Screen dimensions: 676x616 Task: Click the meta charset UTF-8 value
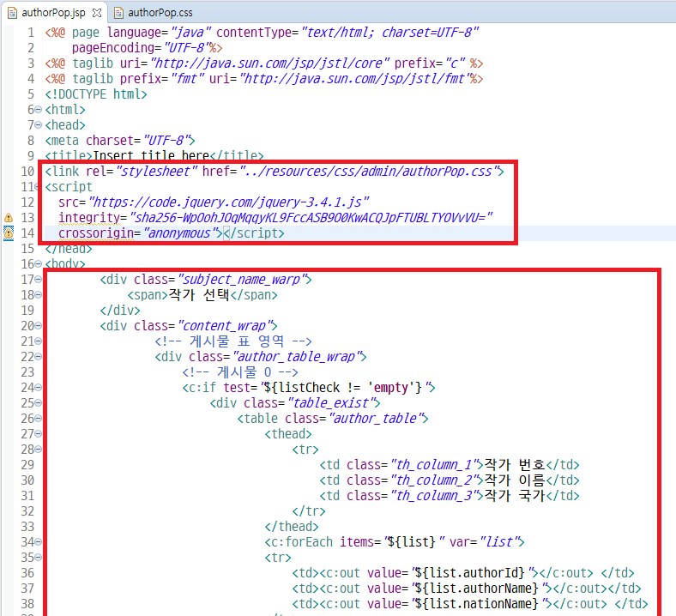click(x=166, y=141)
